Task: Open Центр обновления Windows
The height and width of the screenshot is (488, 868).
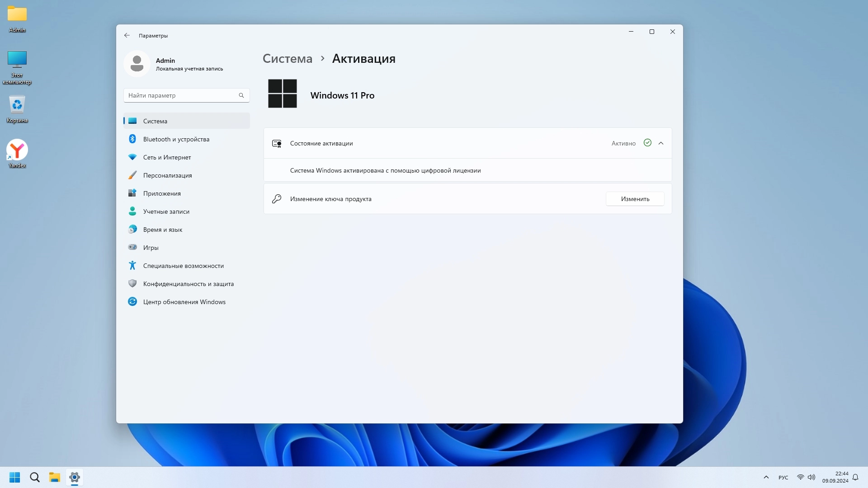Action: pyautogui.click(x=184, y=302)
